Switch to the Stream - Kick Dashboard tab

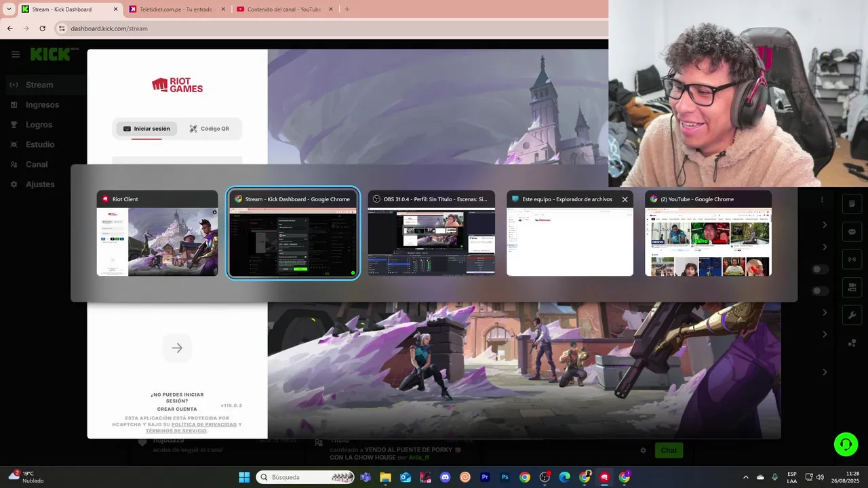(x=70, y=9)
